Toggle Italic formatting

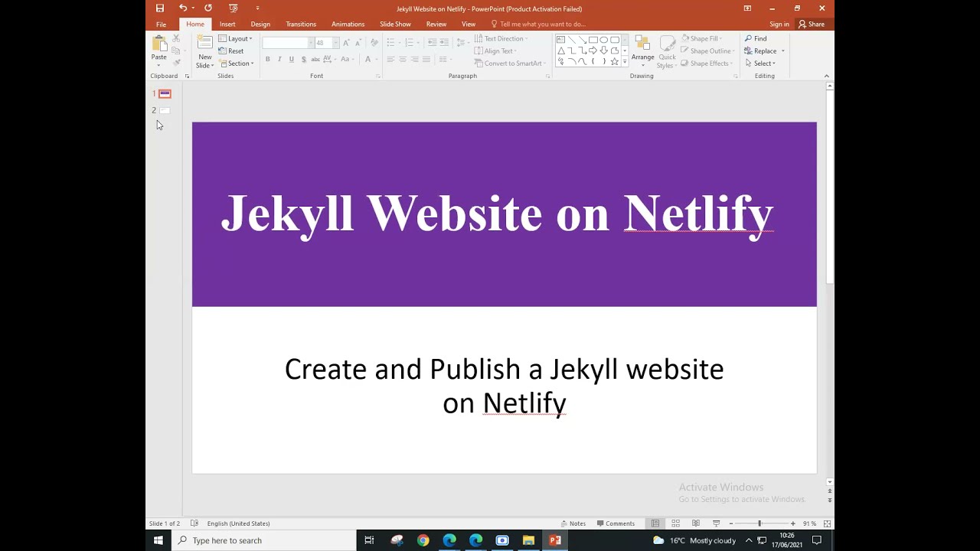[279, 60]
